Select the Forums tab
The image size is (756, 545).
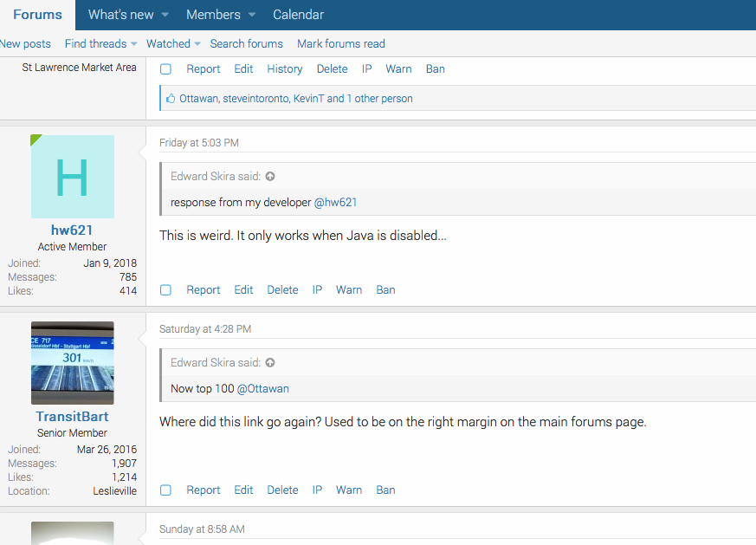[x=37, y=15]
